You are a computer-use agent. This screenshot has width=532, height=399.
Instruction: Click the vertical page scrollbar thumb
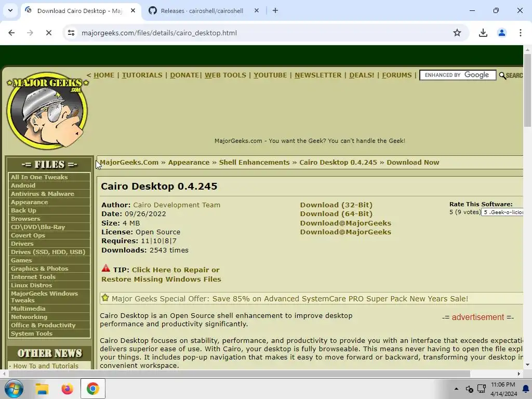[x=527, y=90]
